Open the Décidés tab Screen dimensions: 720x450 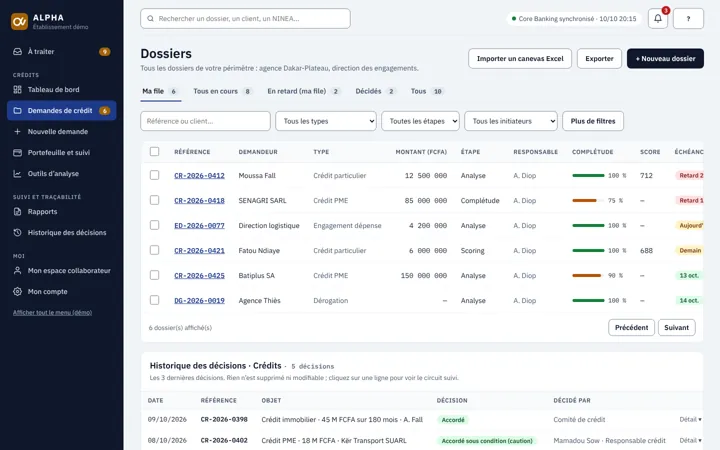pos(375,91)
